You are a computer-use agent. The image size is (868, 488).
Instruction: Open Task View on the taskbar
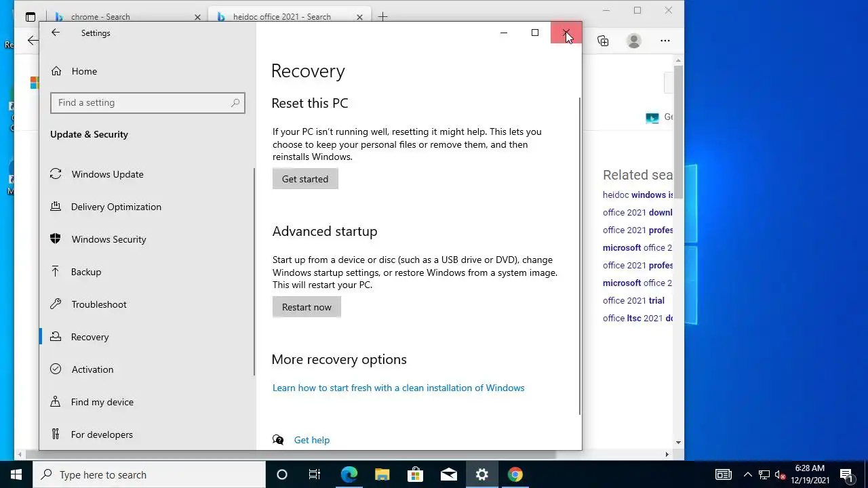tap(315, 474)
